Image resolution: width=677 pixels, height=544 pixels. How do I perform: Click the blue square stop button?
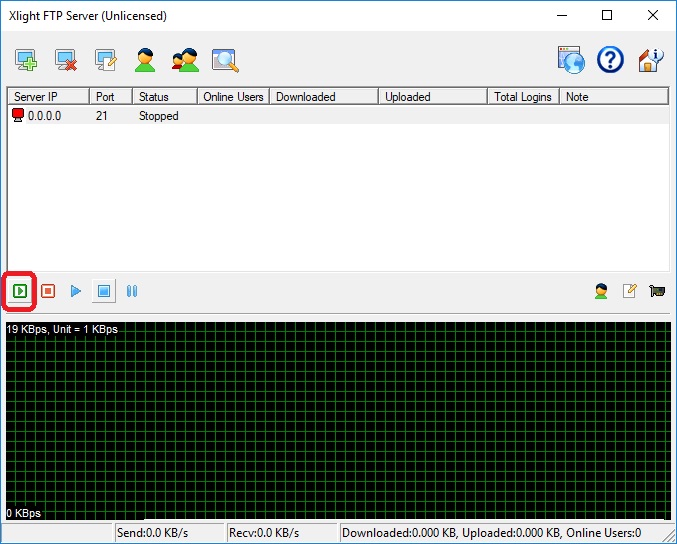[x=104, y=291]
